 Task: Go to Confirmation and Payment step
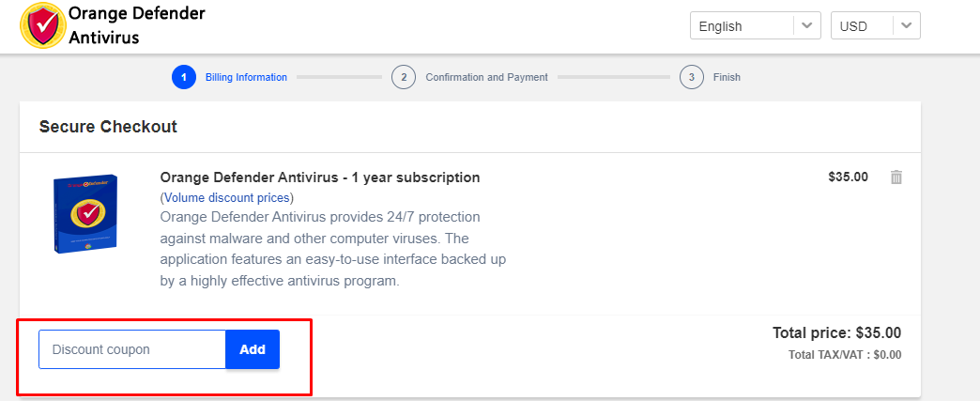486,78
